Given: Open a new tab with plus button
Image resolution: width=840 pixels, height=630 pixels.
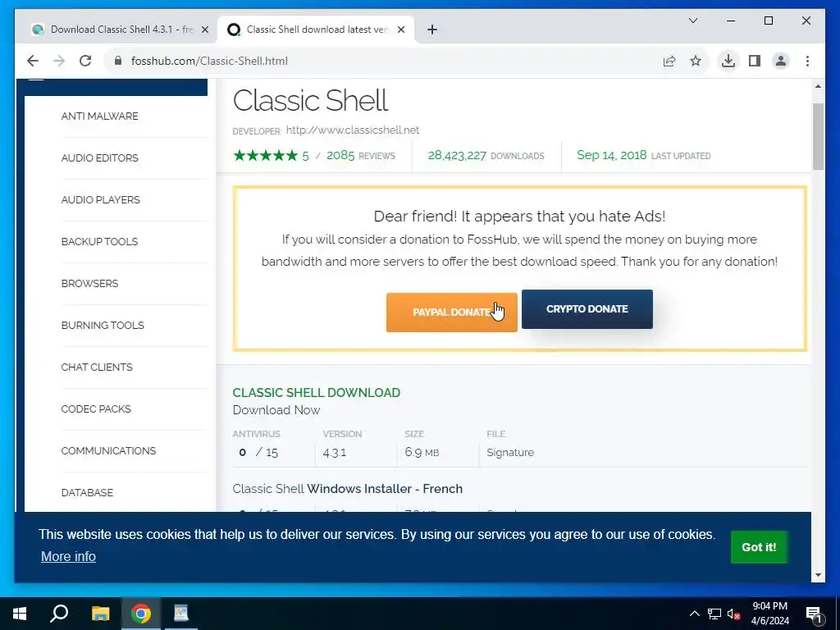Looking at the screenshot, I should (x=432, y=30).
